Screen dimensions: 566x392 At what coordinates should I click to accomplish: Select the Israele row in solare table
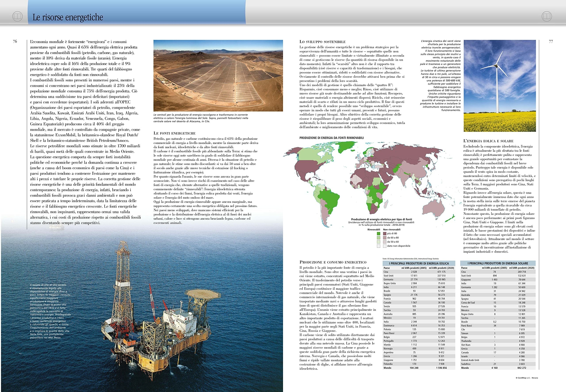[498, 356]
